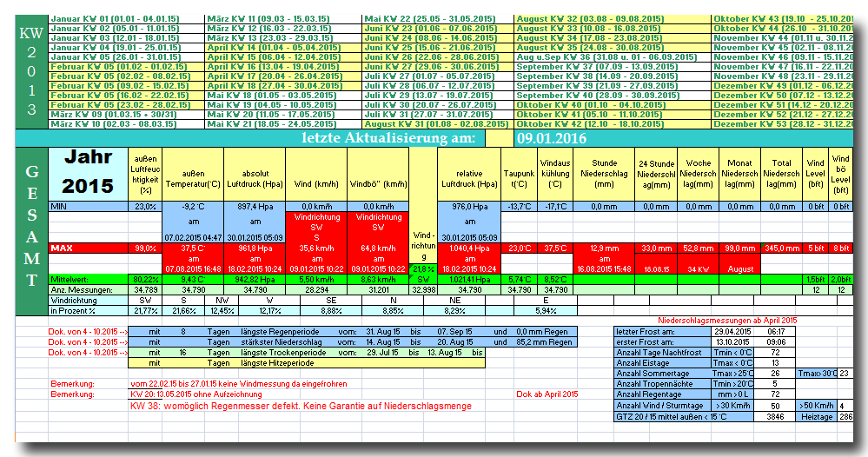Select mean pressure cell 942,82 Hpa
Image resolution: width=868 pixels, height=457 pixels.
255,280
